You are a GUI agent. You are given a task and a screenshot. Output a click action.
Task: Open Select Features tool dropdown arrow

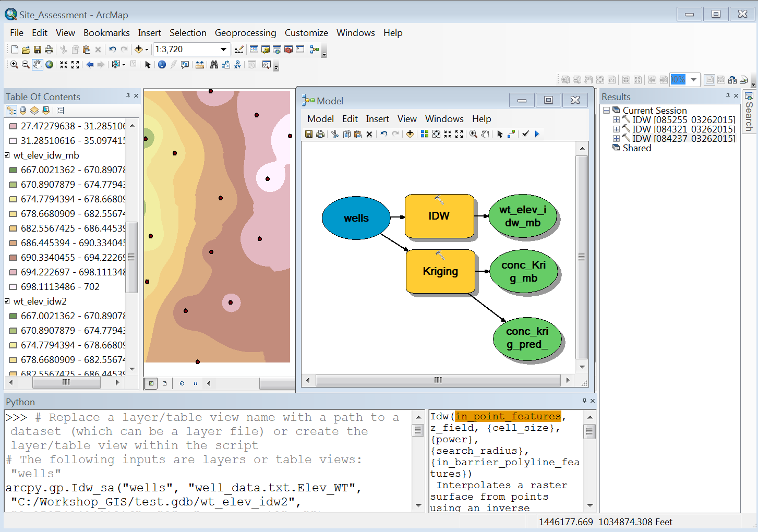[x=124, y=65]
